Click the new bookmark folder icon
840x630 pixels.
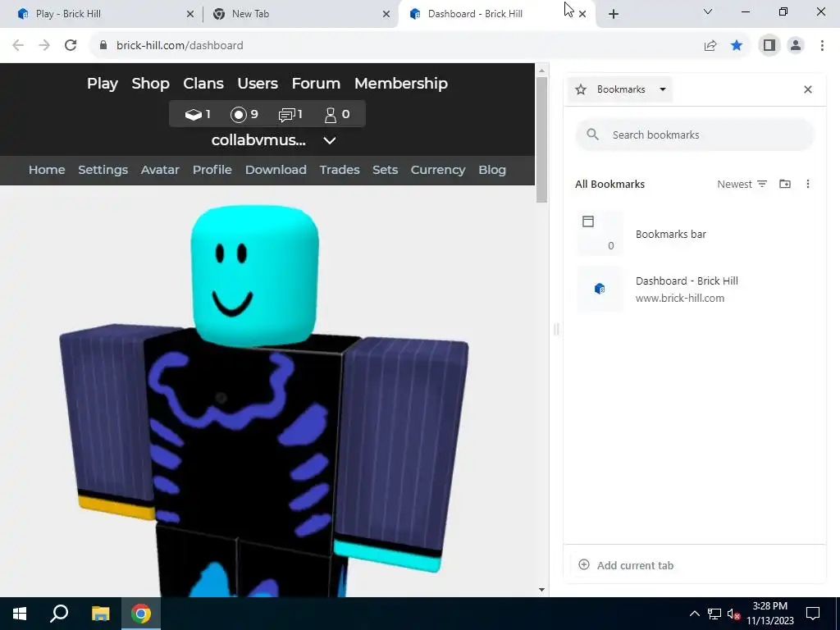pyautogui.click(x=785, y=184)
